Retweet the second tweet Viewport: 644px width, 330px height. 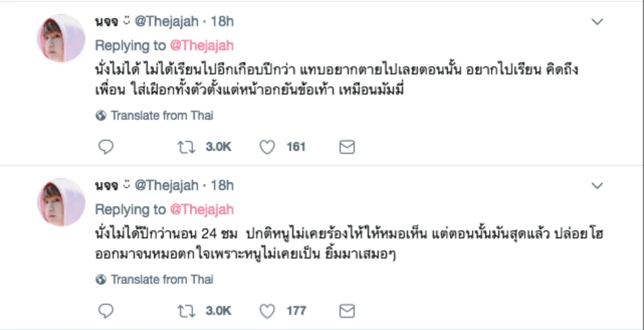click(187, 311)
